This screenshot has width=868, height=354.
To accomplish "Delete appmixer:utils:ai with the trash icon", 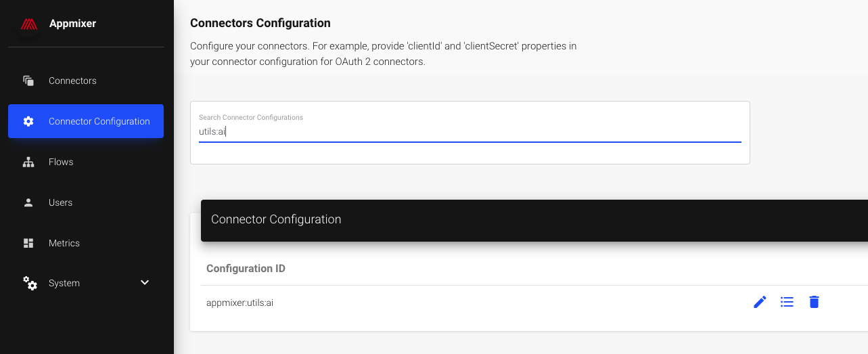I will click(814, 302).
